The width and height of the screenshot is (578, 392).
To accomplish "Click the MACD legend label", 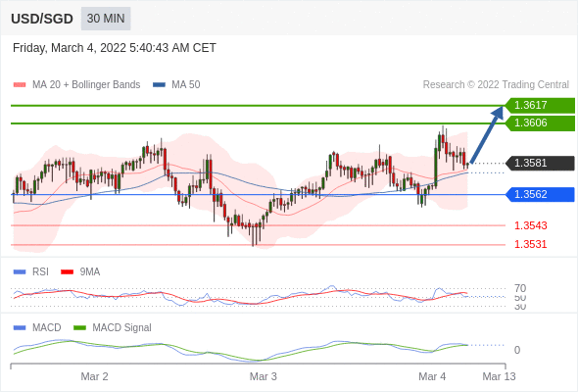I will 46,328.
